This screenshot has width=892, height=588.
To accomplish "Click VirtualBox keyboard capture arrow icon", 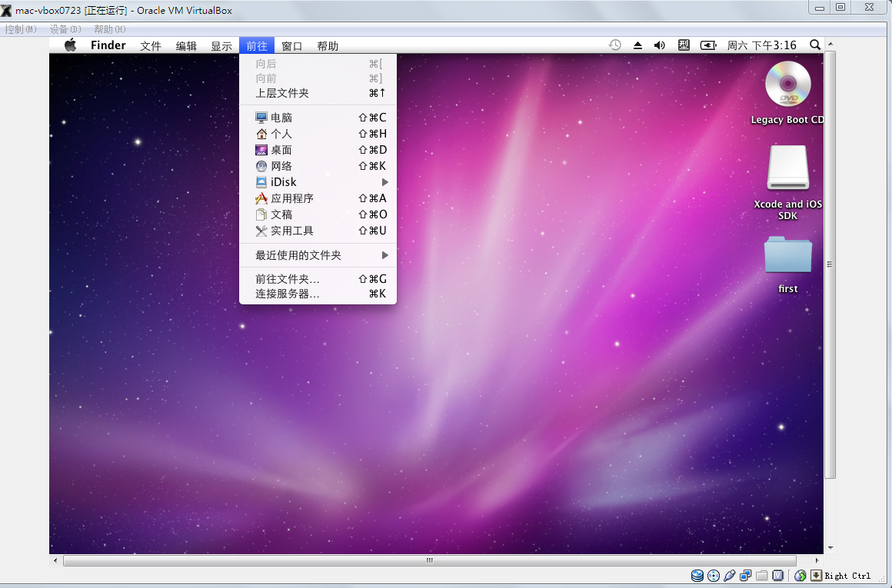I will (x=817, y=576).
